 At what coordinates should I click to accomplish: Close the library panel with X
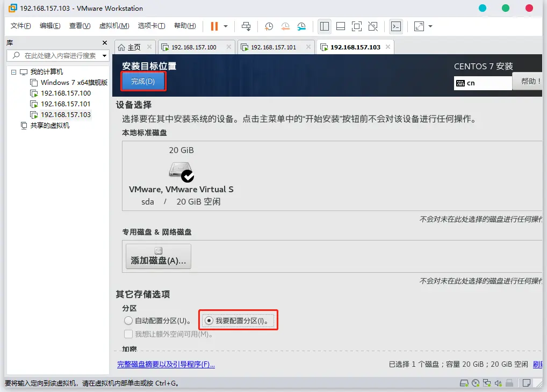click(105, 42)
